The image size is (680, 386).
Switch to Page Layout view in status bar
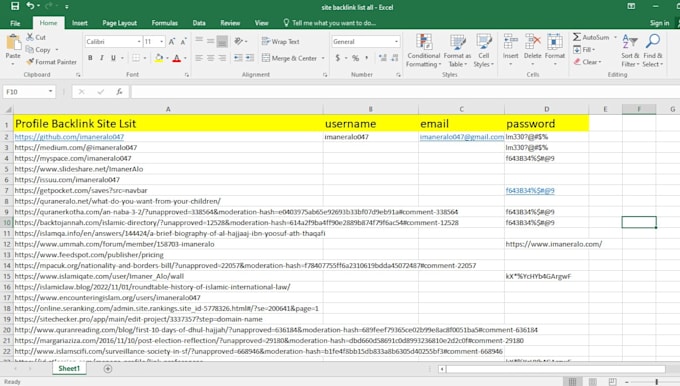click(592, 382)
